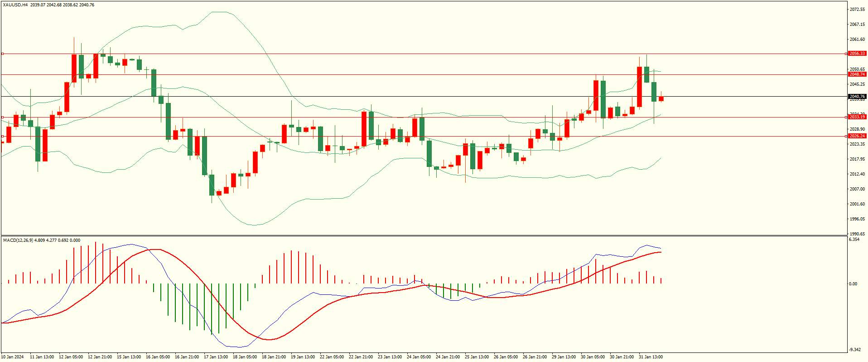Select left handle of 2026.24 horizontal line
Screen dimensions: 868x362
point(2,136)
